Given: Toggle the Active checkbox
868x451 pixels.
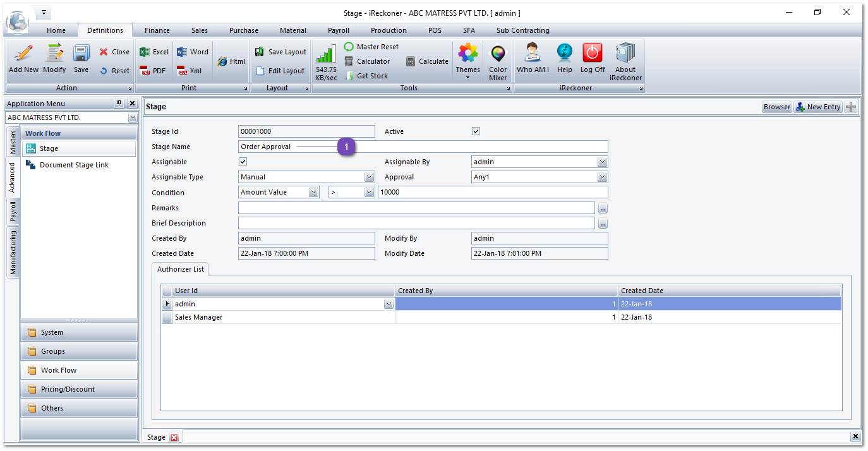Looking at the screenshot, I should [476, 131].
